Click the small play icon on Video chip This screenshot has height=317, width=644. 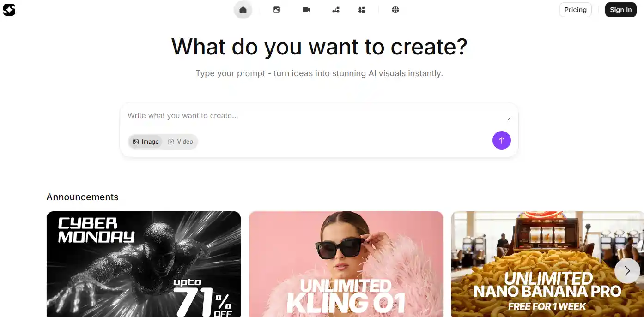170,142
